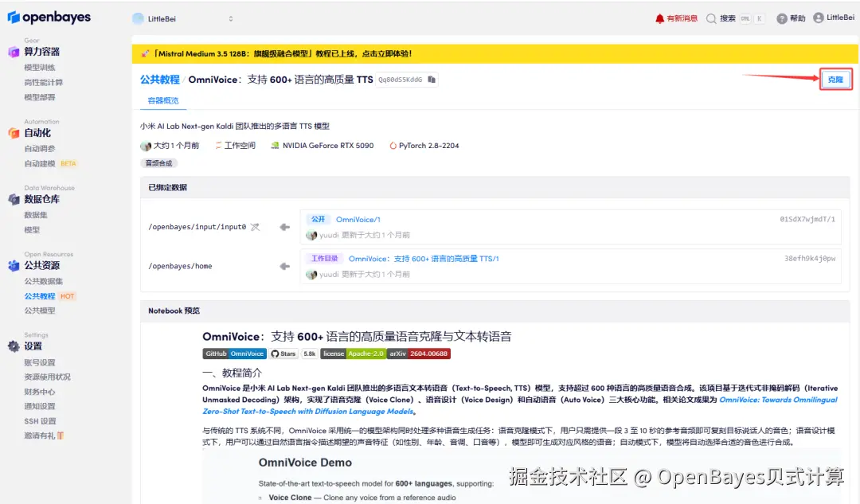860x504 pixels.
Task: Click the NVIDIA GeForce RTX 5090 icon
Action: coord(275,146)
